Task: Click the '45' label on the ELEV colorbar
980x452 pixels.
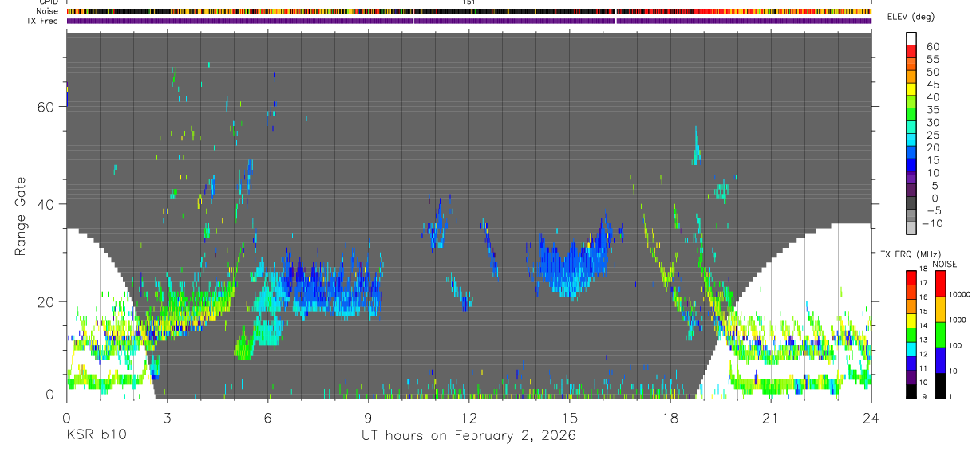Action: (933, 85)
